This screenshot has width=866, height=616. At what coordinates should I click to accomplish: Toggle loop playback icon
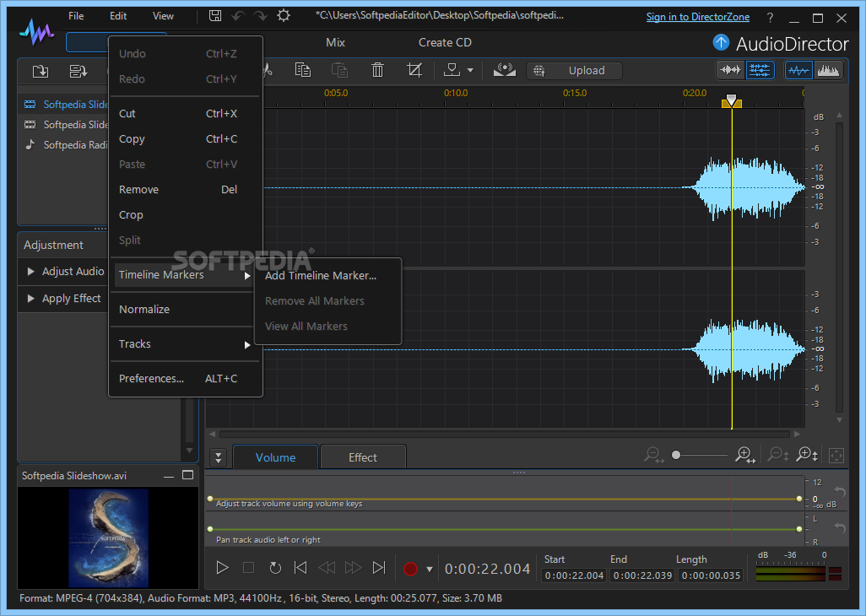click(275, 567)
